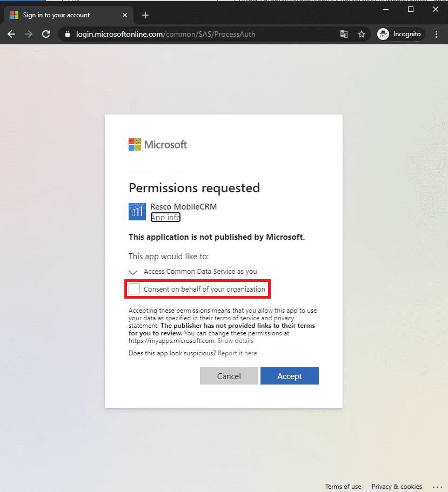Open Chrome three-dot menu
The width and height of the screenshot is (448, 492).
(x=437, y=34)
